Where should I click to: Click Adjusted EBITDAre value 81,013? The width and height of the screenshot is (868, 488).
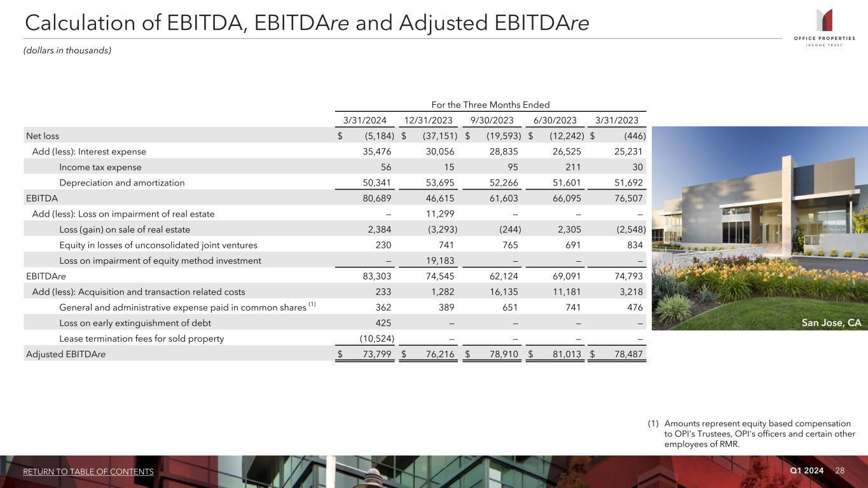point(566,354)
